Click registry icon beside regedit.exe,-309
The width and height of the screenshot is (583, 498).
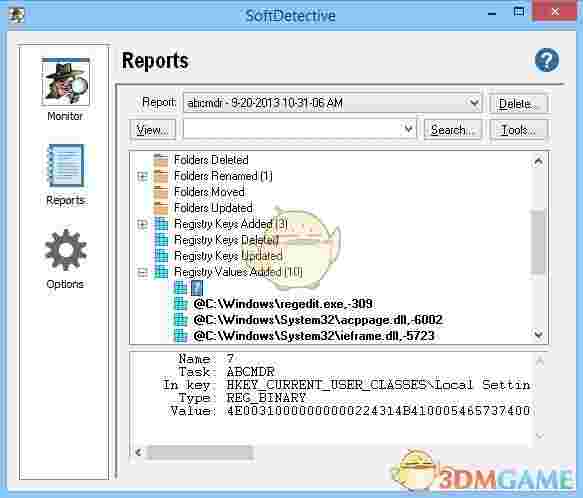(x=181, y=304)
